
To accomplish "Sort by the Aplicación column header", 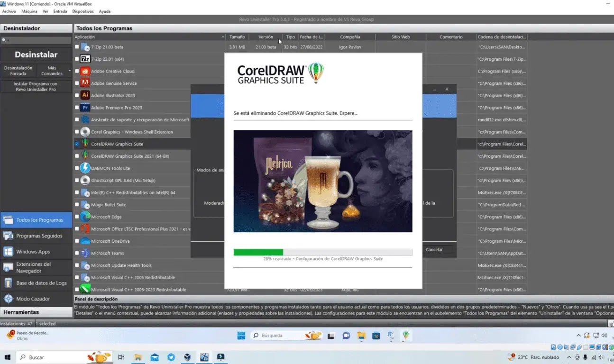I will coord(149,37).
